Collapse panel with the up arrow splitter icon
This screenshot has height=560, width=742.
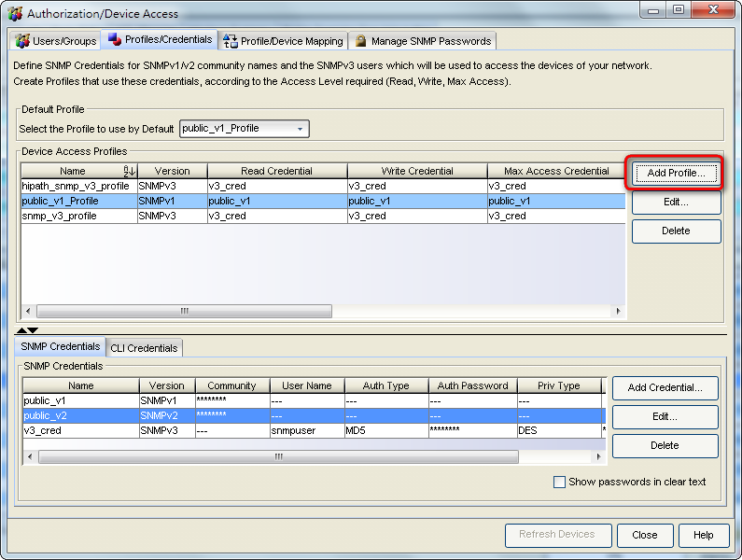[x=21, y=330]
